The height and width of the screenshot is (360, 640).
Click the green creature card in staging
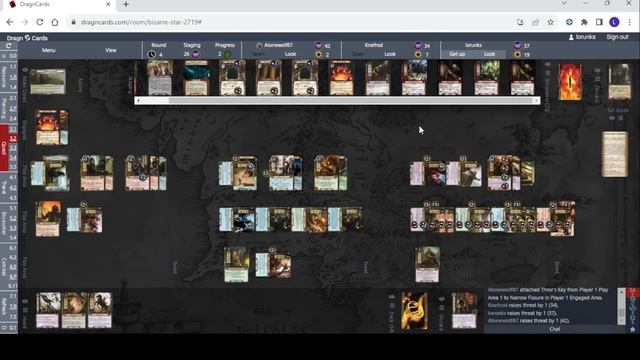[486, 78]
